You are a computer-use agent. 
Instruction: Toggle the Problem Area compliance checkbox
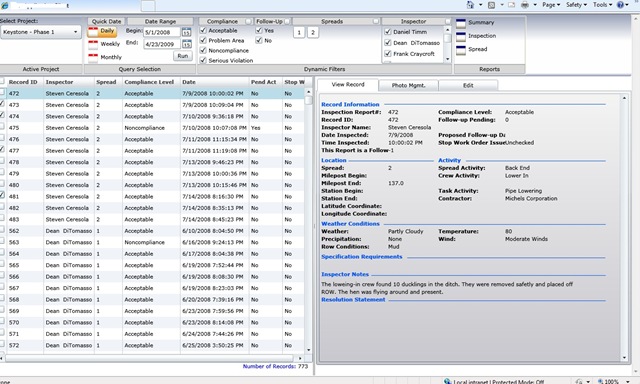click(203, 40)
